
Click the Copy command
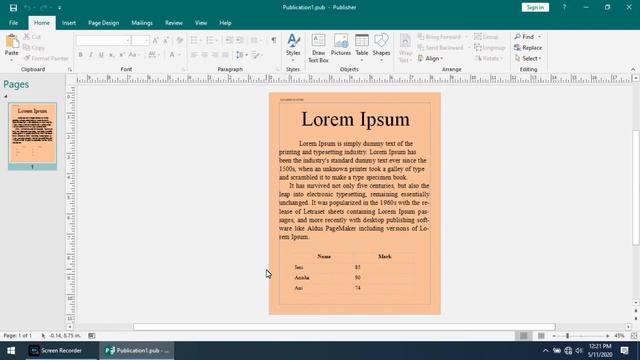pyautogui.click(x=34, y=48)
